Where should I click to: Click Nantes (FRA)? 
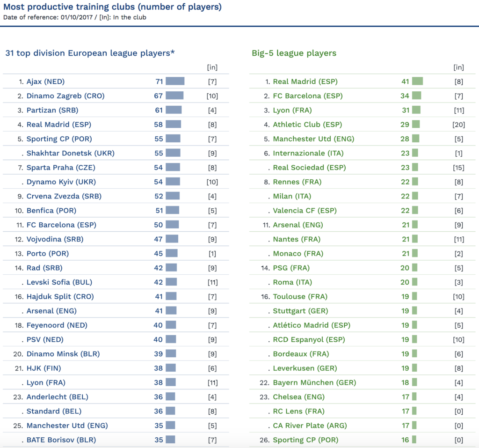click(x=297, y=239)
